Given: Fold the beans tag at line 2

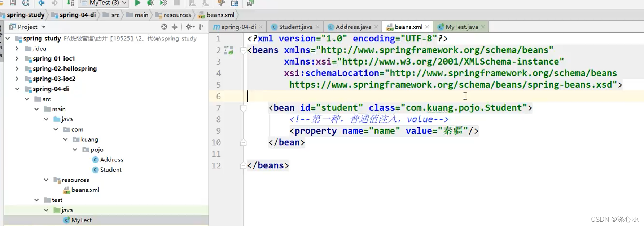Looking at the screenshot, I should (x=243, y=50).
